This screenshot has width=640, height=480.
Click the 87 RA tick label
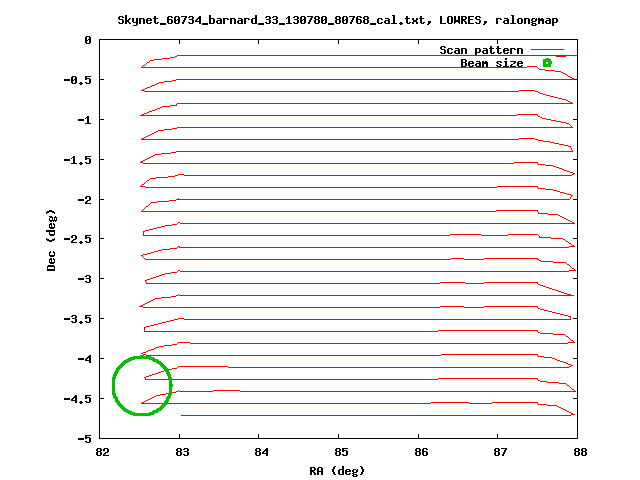[x=500, y=452]
